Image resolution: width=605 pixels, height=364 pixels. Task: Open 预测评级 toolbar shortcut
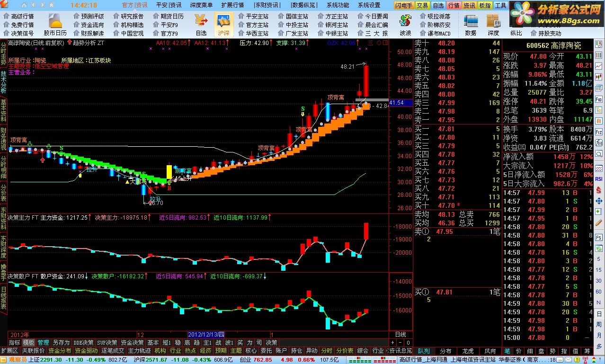tap(88, 16)
